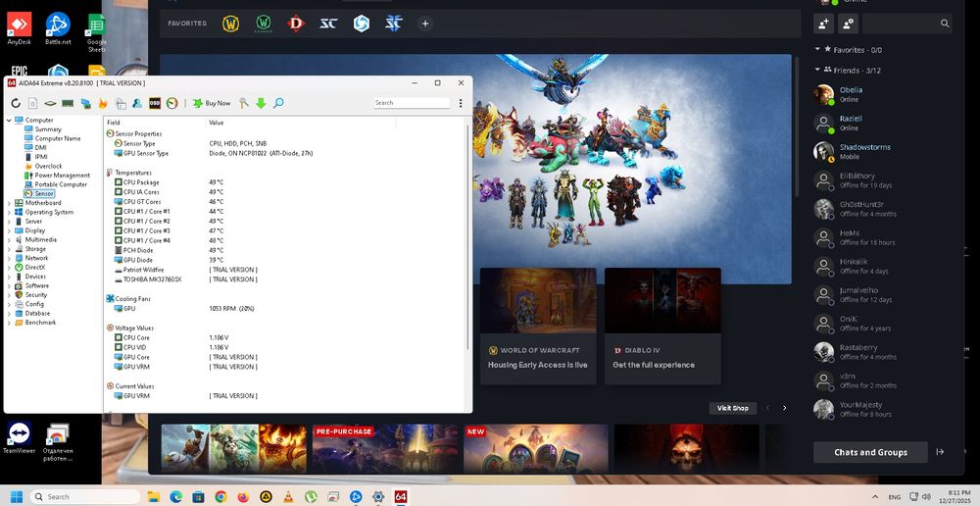The height and width of the screenshot is (506, 980).
Task: Click the user silhouette icon in AIDA64 toolbar
Action: tap(137, 103)
